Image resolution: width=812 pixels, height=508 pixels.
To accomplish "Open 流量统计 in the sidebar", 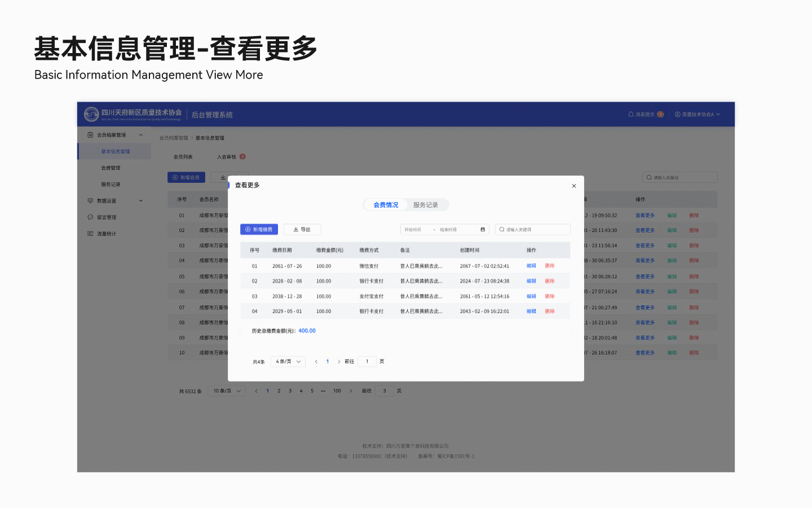I will point(107,234).
